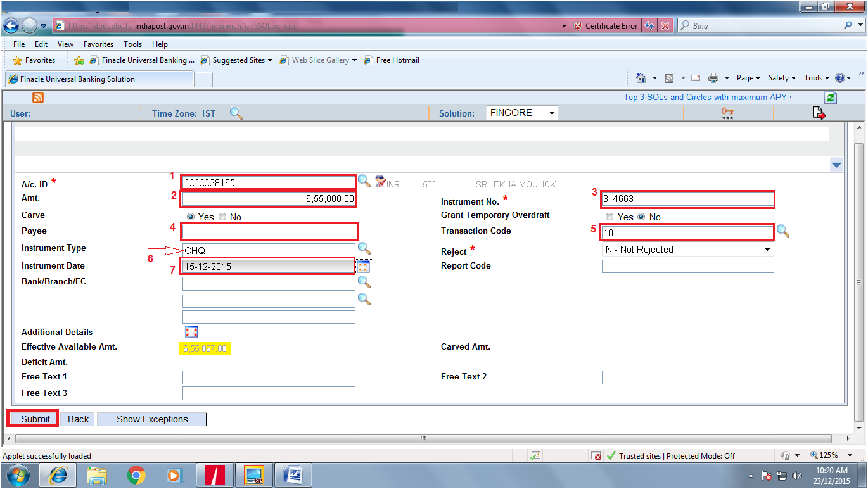Viewport: 868px width, 489px height.
Task: Open the Reject status dropdown
Action: (x=769, y=250)
